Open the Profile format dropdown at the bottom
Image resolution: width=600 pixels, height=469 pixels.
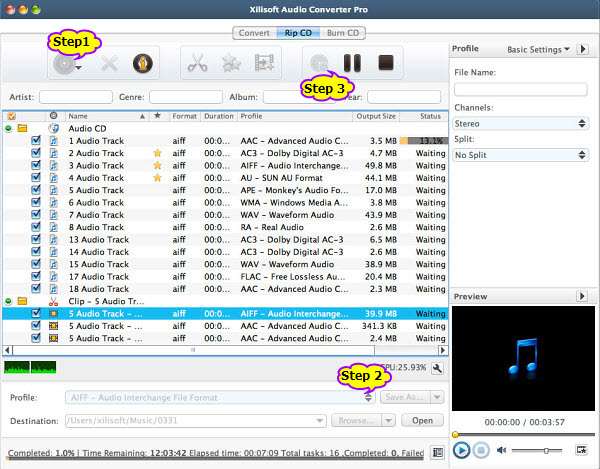(x=220, y=397)
